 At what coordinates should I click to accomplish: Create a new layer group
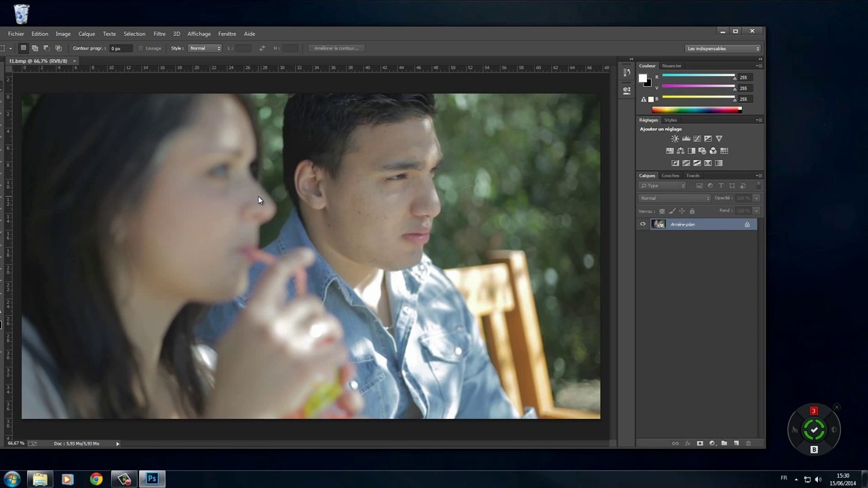[x=724, y=443]
